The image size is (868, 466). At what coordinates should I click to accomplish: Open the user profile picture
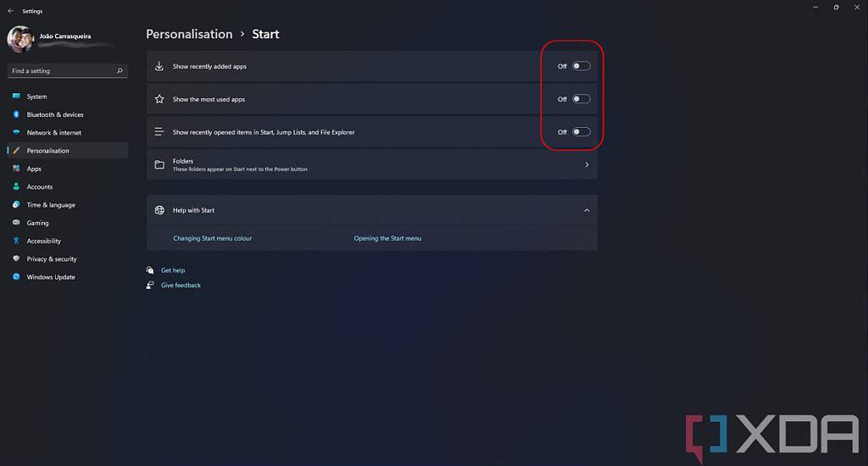[x=20, y=39]
